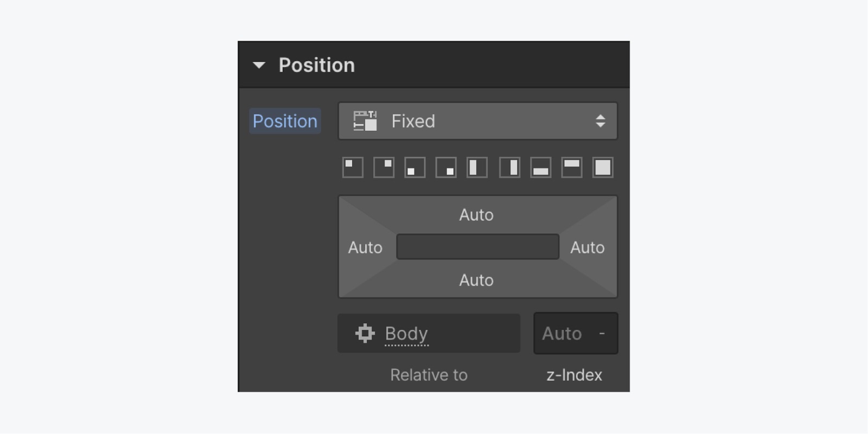Select the bottom-left position preset icon
868x434 pixels.
[x=415, y=168]
